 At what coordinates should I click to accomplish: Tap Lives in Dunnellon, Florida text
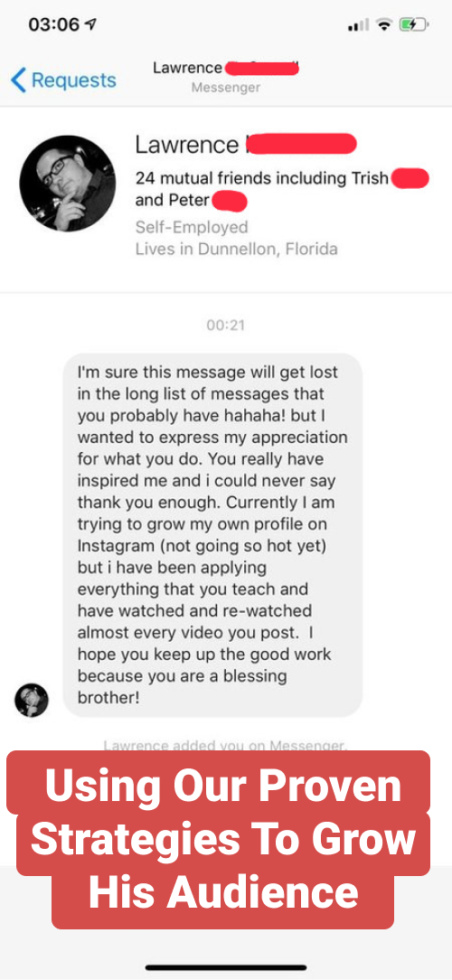(x=236, y=249)
